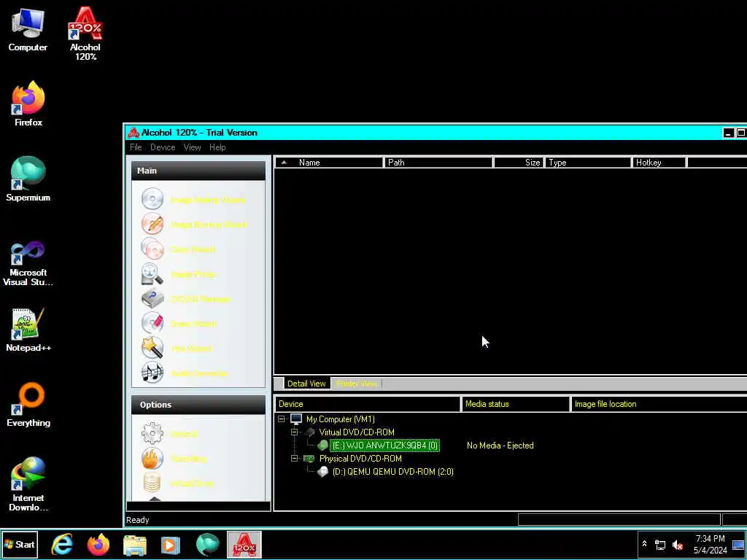Open Audio Converter music notes icon

[x=152, y=373]
